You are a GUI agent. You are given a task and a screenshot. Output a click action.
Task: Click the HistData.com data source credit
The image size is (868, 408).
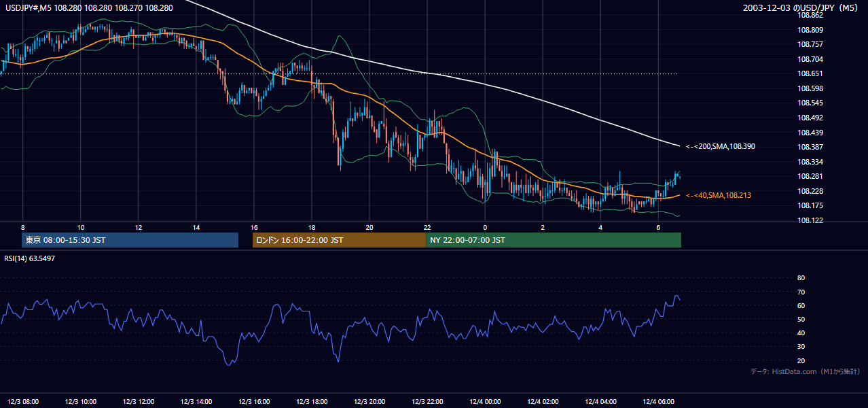pos(806,371)
